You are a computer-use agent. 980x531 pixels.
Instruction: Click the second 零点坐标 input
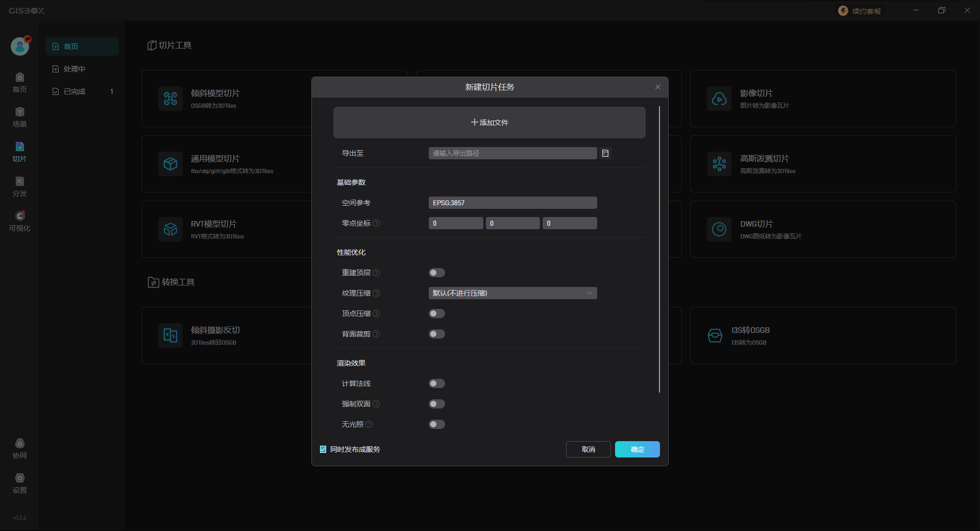click(x=512, y=223)
